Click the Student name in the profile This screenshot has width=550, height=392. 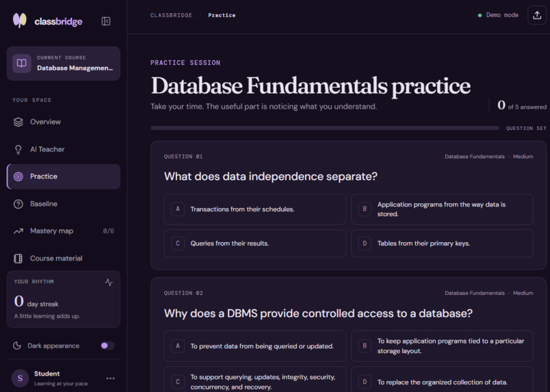click(x=47, y=374)
